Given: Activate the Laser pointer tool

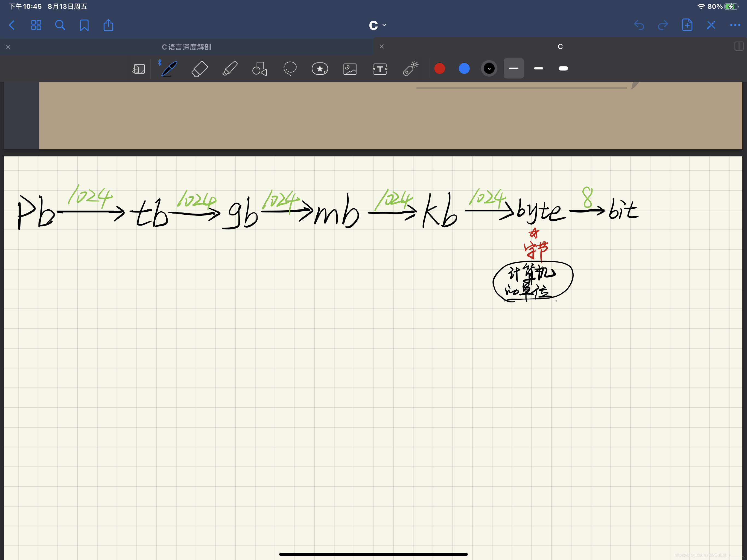Looking at the screenshot, I should (x=410, y=69).
